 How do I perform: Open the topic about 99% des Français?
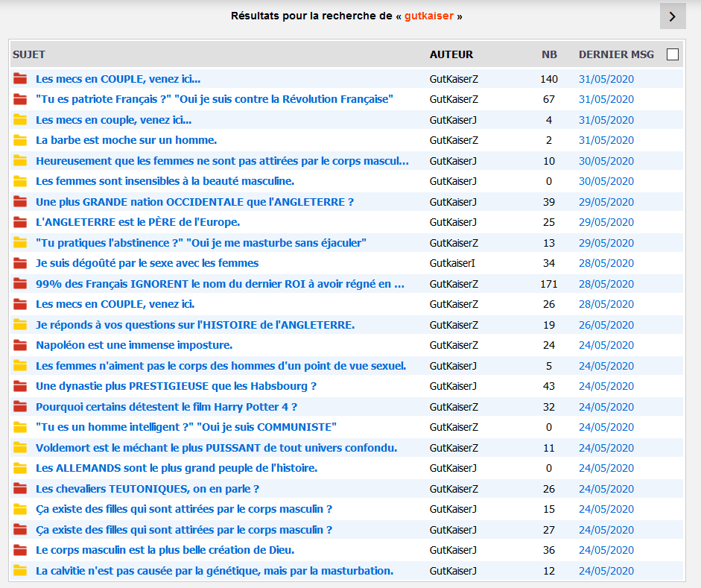point(220,284)
